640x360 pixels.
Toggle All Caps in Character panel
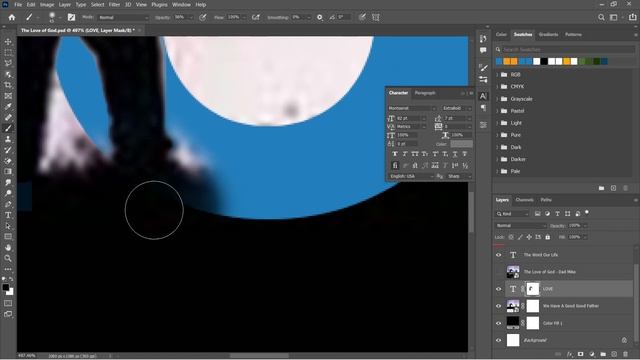415,154
